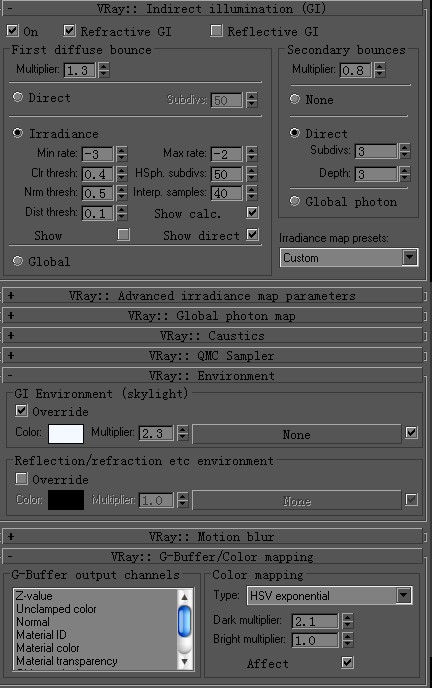Select Unclamped color in the channels list
432x688 pixels.
coord(56,609)
